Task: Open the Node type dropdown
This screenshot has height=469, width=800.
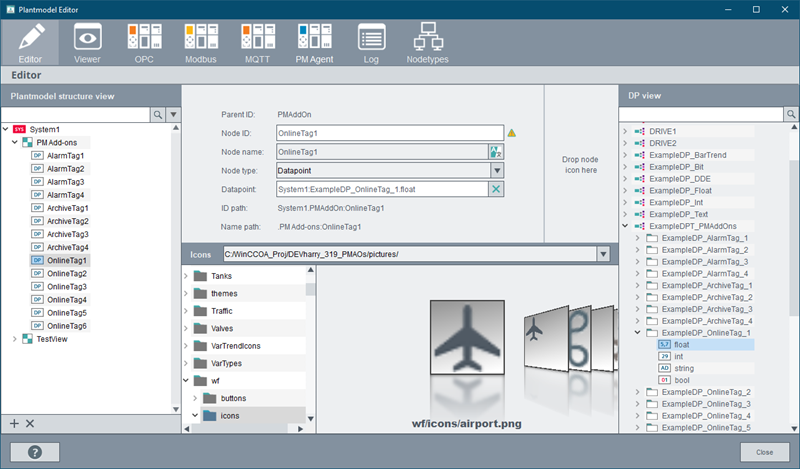Action: point(496,170)
